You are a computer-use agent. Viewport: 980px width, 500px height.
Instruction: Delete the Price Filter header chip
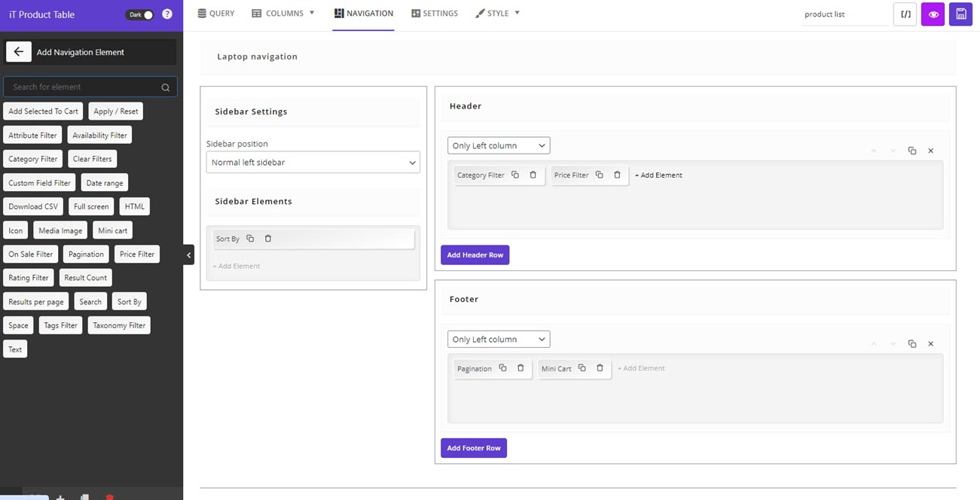tap(617, 175)
